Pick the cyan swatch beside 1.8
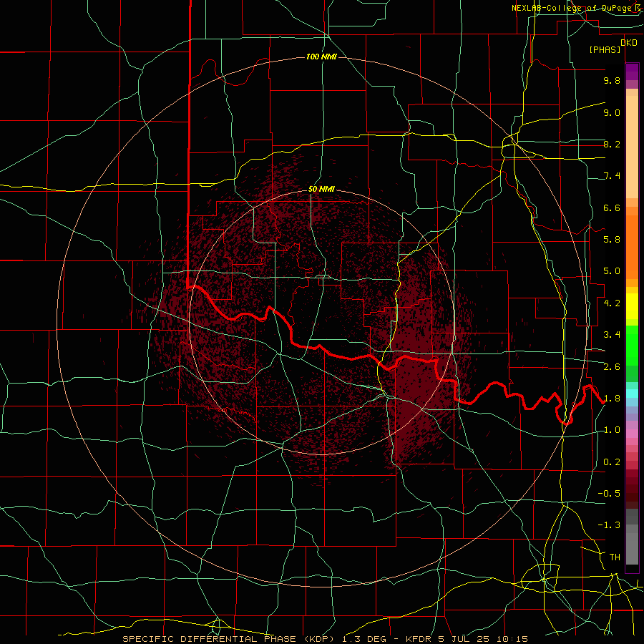The image size is (644, 644). 632,394
